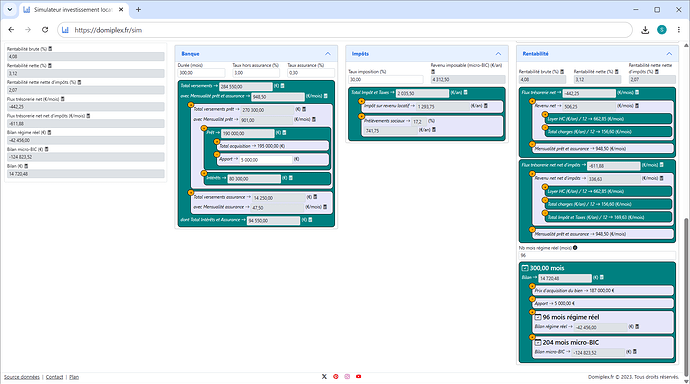
Task: Click calculator icon next to Flux trésorerie net net d'impôts field
Action: point(661,165)
